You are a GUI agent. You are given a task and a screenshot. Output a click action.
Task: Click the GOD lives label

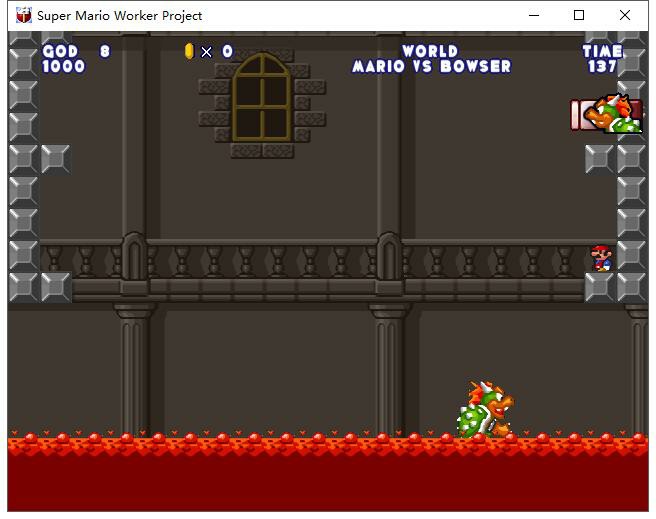click(60, 51)
